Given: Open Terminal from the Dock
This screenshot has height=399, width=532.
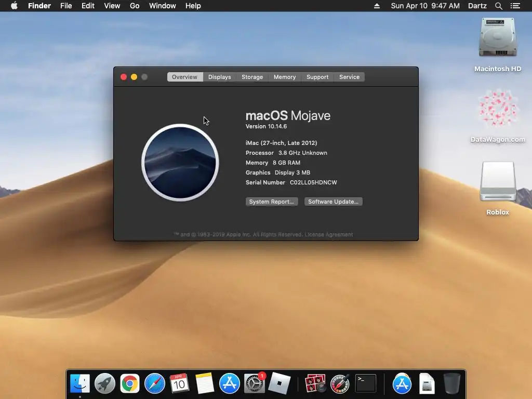Looking at the screenshot, I should pos(365,383).
